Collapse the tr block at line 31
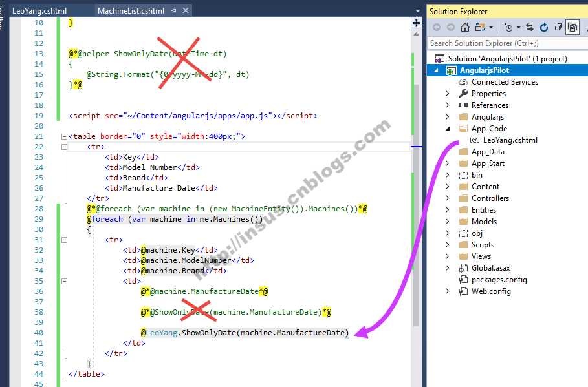Image resolution: width=588 pixels, height=387 pixels. click(64, 240)
